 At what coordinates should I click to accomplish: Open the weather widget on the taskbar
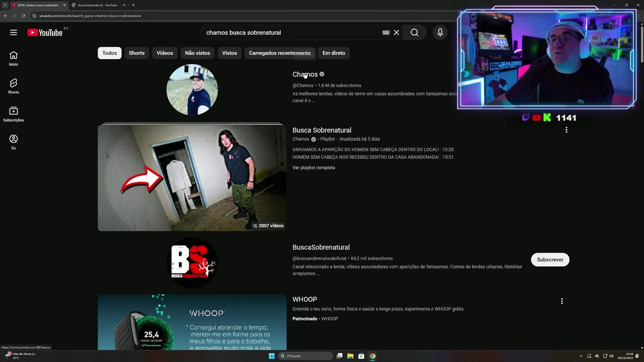pos(20,355)
